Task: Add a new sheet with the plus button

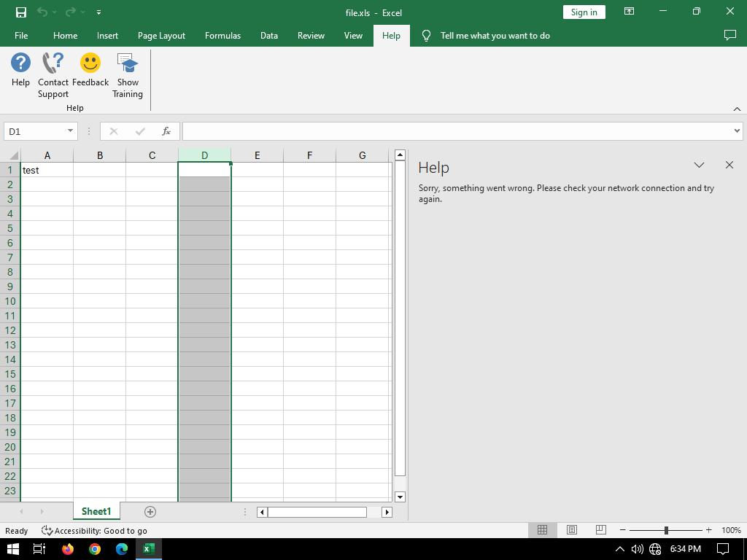Action: coord(150,512)
